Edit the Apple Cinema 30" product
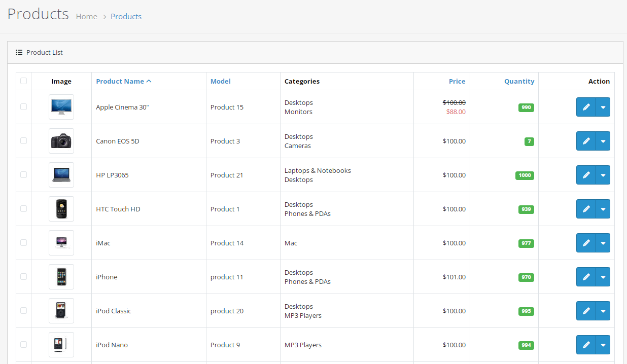Image resolution: width=627 pixels, height=364 pixels. 586,107
